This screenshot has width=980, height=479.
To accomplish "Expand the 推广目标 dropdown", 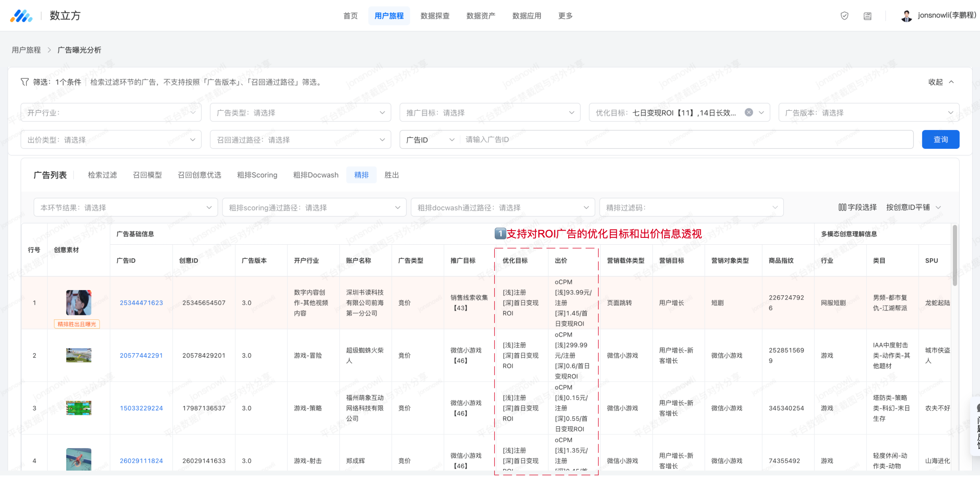I will tap(490, 113).
